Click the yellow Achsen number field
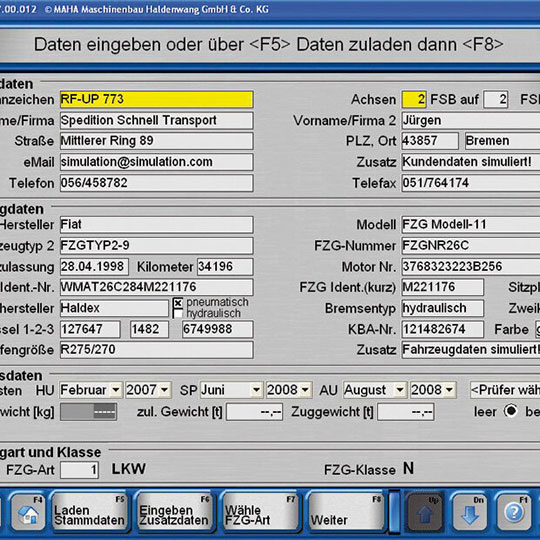Screen dimensions: 540x540 tap(414, 100)
